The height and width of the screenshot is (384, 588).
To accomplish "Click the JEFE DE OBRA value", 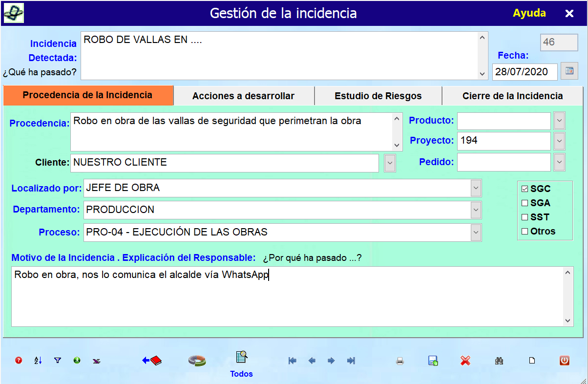I will pyautogui.click(x=123, y=188).
